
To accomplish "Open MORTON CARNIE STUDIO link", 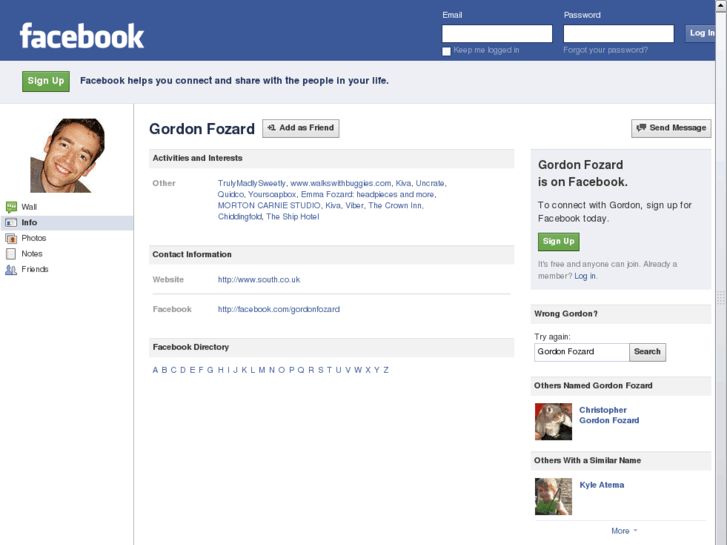I will 269,205.
